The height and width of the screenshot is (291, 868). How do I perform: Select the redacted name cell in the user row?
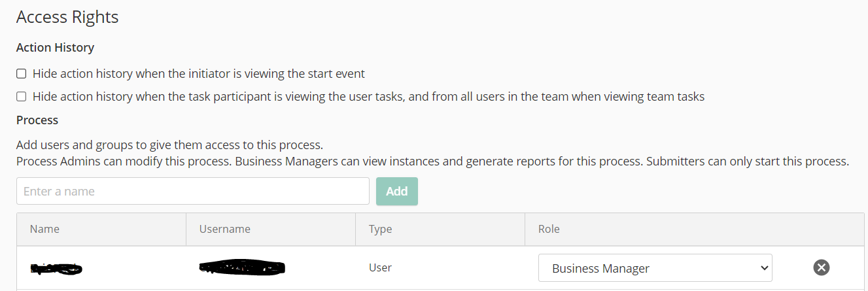pos(56,268)
